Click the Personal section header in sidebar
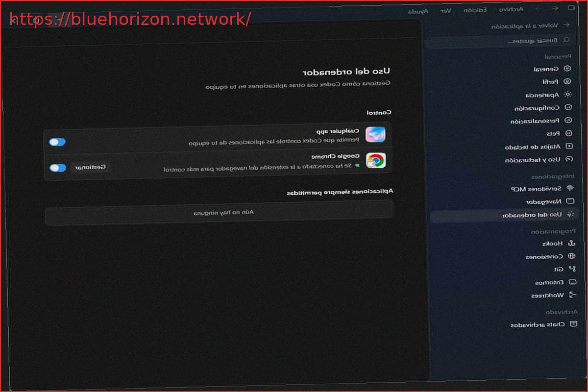The image size is (588, 392). [559, 56]
